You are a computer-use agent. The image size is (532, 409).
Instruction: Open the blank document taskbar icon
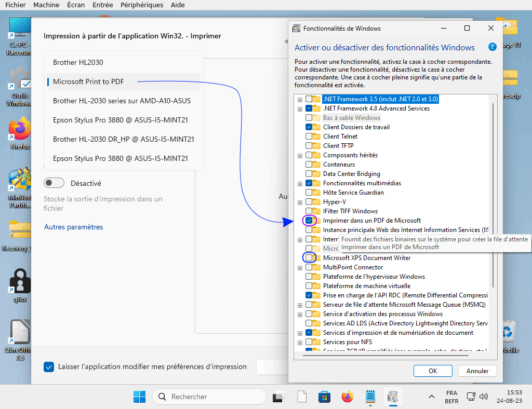click(302, 397)
